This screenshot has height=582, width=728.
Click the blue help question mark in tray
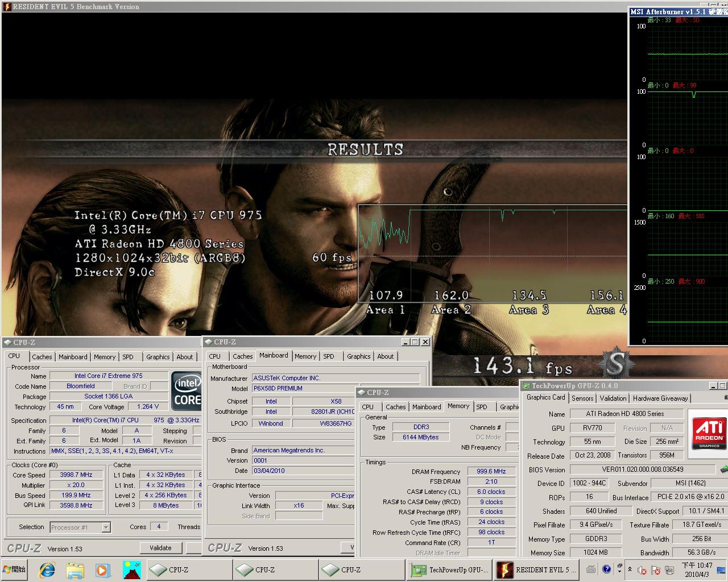(606, 569)
